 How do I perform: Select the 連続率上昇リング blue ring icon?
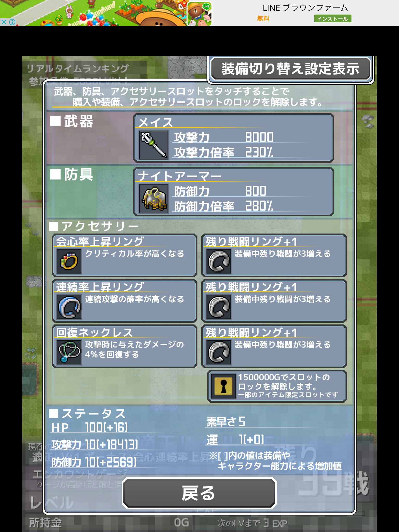pos(69,307)
